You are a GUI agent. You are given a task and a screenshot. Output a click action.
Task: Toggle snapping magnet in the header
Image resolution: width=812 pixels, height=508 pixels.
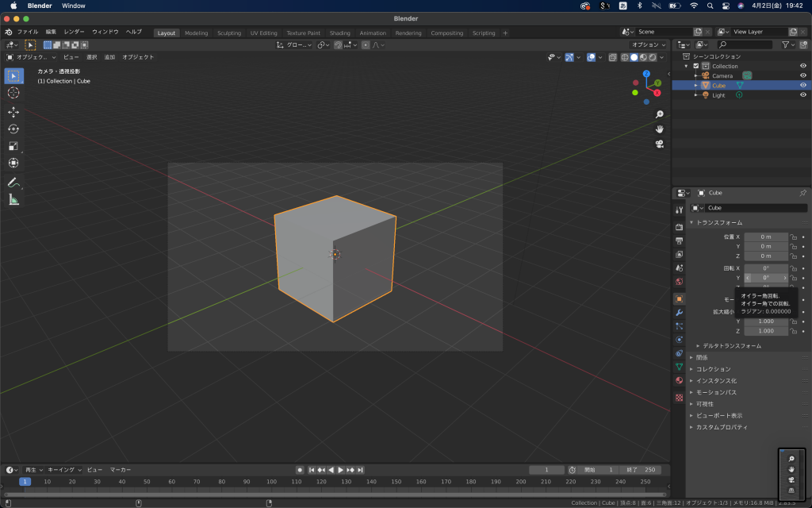[338, 45]
